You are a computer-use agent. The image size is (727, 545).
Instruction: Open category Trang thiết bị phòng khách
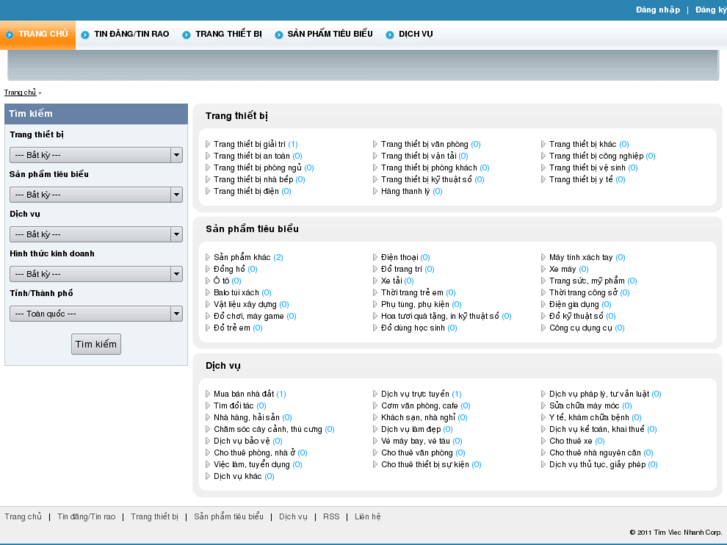(429, 168)
